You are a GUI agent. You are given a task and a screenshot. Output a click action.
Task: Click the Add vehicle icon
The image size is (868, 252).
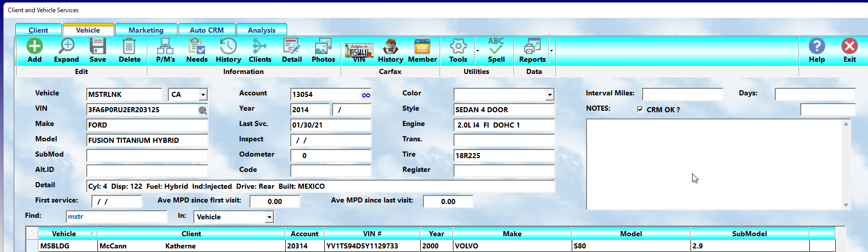click(x=35, y=46)
